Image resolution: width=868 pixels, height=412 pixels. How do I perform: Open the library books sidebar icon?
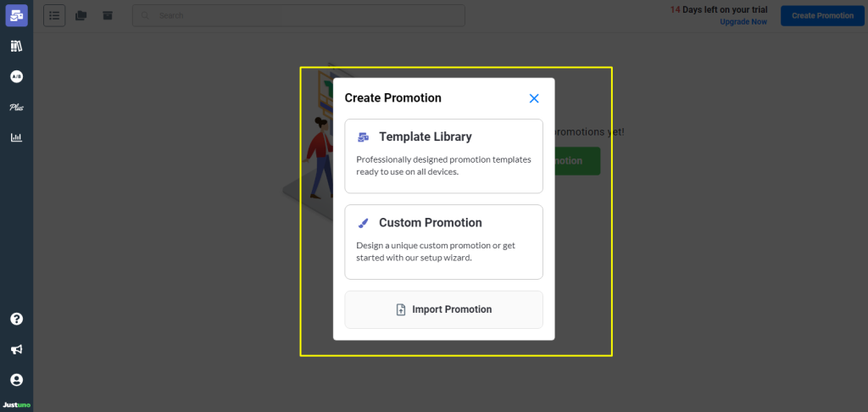tap(17, 47)
